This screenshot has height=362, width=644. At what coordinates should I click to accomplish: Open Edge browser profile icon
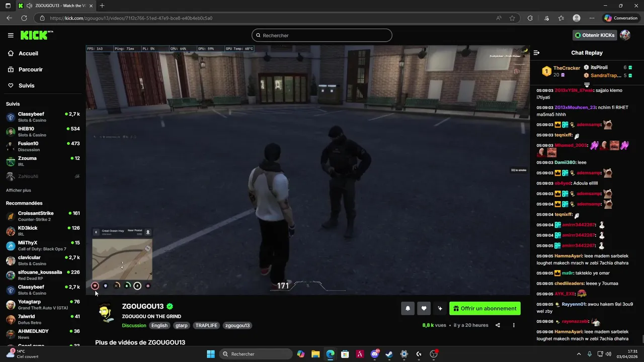577,18
